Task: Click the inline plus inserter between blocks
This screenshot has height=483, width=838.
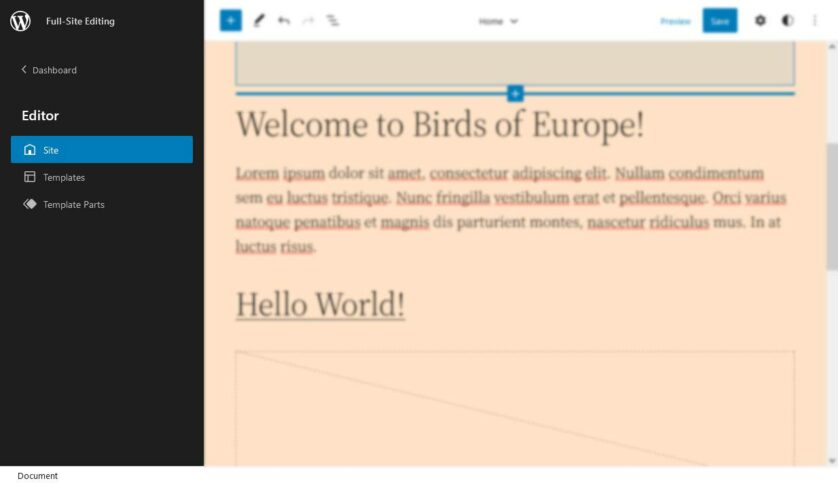Action: tap(515, 93)
